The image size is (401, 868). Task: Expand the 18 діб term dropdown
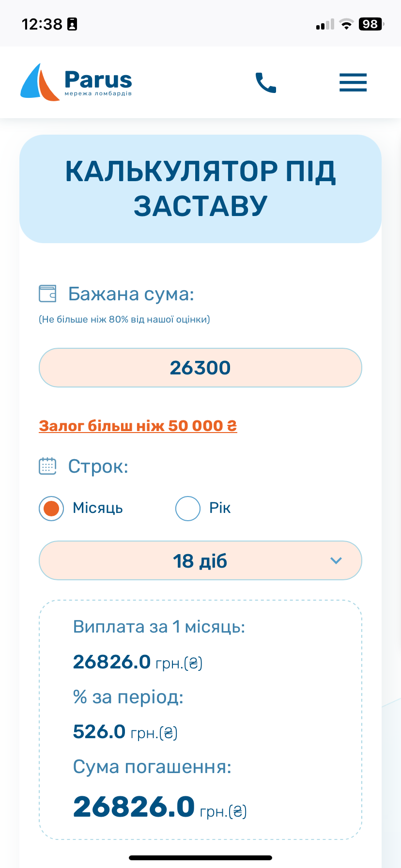click(x=200, y=561)
